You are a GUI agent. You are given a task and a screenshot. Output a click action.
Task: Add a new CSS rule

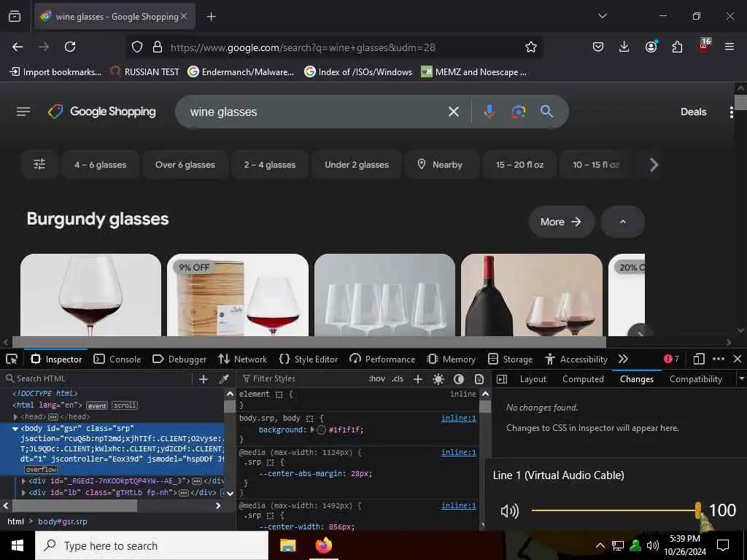[418, 379]
